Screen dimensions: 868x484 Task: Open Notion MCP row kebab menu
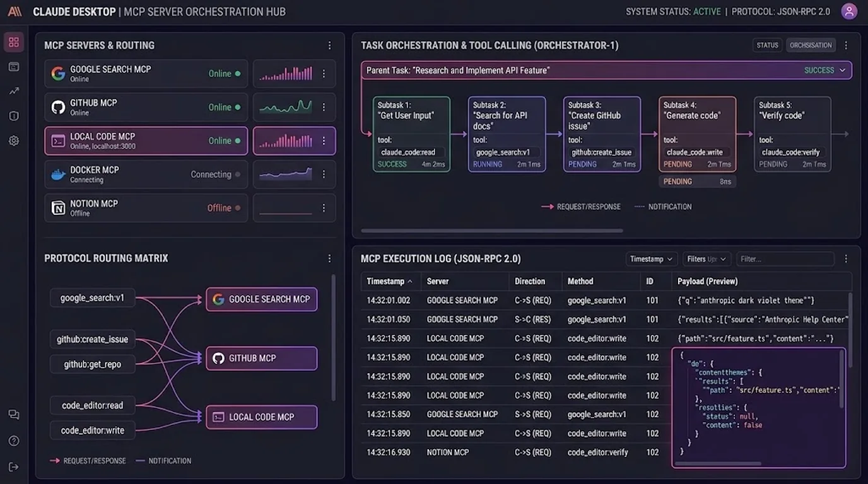click(324, 208)
